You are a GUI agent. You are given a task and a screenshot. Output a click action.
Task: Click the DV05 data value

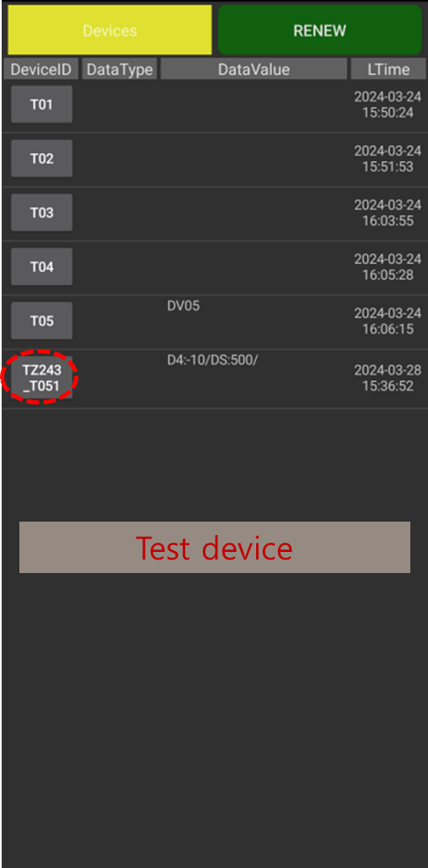click(x=184, y=306)
